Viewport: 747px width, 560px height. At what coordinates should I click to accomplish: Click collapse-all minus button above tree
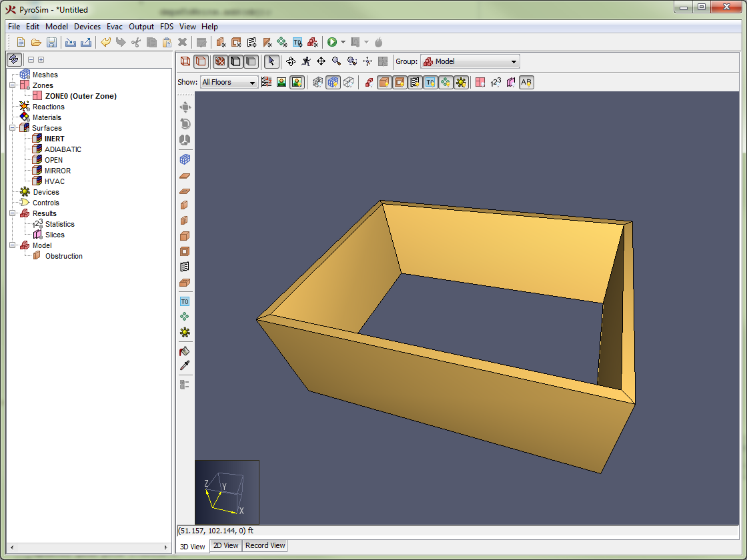(31, 59)
